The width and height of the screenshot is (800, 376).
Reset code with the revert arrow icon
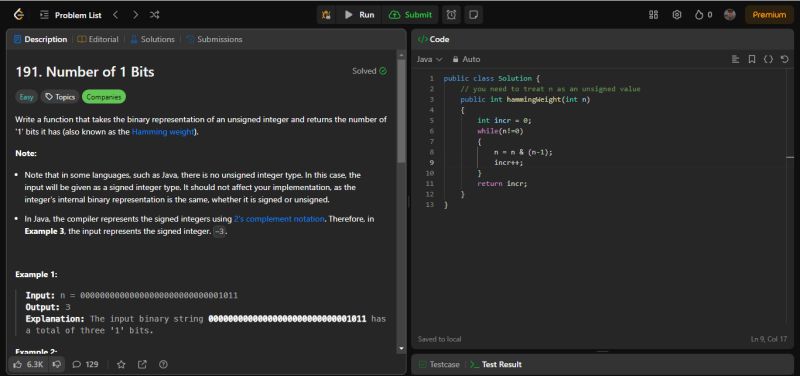[785, 59]
